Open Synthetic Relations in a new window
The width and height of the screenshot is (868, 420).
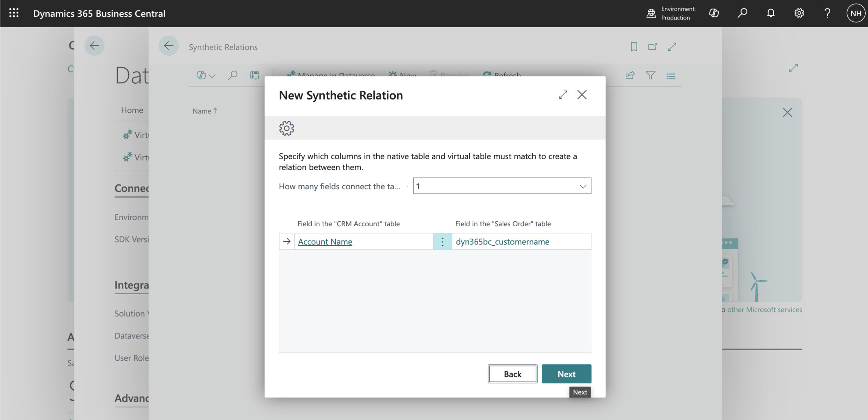(653, 47)
